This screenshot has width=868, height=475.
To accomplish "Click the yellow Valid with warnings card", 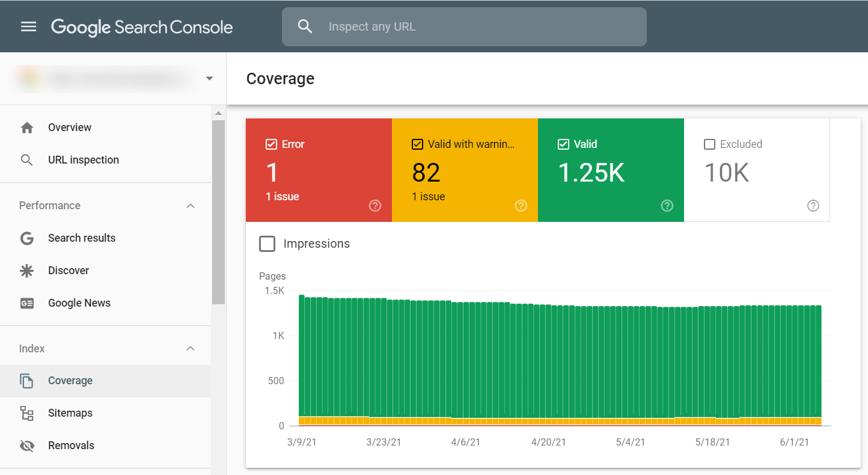I will tap(465, 170).
